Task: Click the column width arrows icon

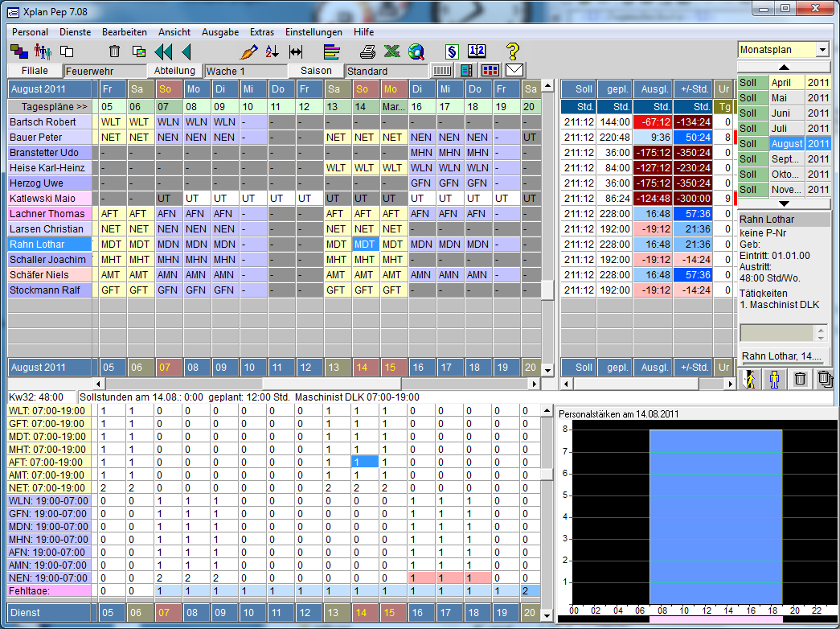Action: 296,51
